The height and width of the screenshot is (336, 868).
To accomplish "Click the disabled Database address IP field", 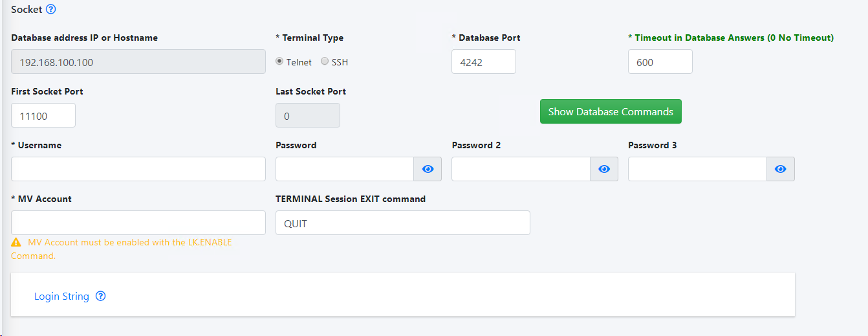I will click(x=138, y=62).
